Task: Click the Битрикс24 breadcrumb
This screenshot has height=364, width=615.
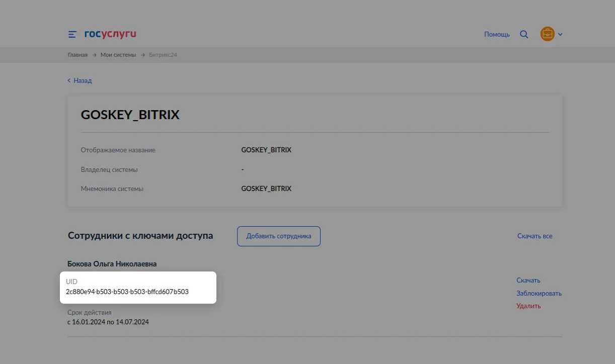Action: tap(163, 55)
